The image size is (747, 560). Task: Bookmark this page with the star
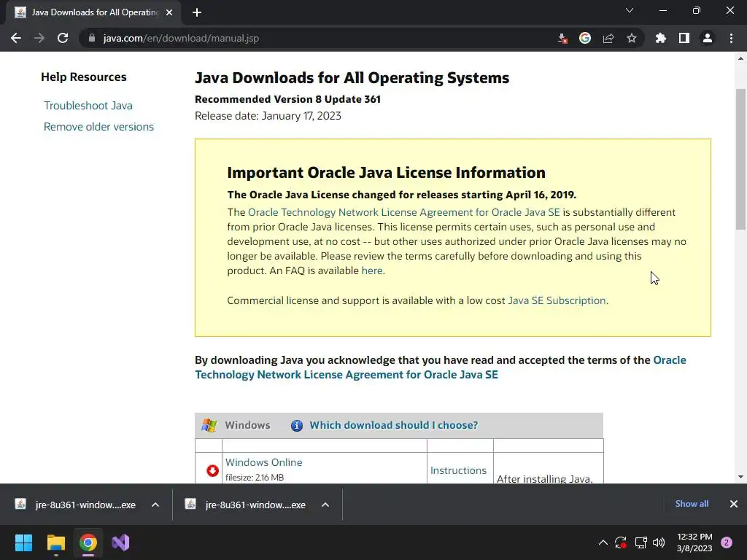[x=632, y=38]
